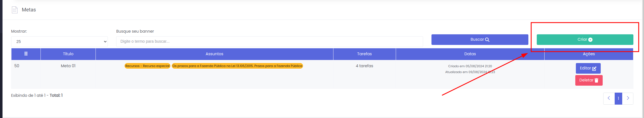
Task: Open the Mostrar 25 dropdown
Action: 59,42
